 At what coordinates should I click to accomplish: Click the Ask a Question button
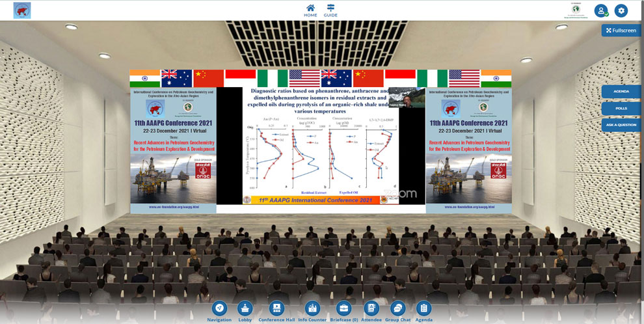click(x=621, y=125)
